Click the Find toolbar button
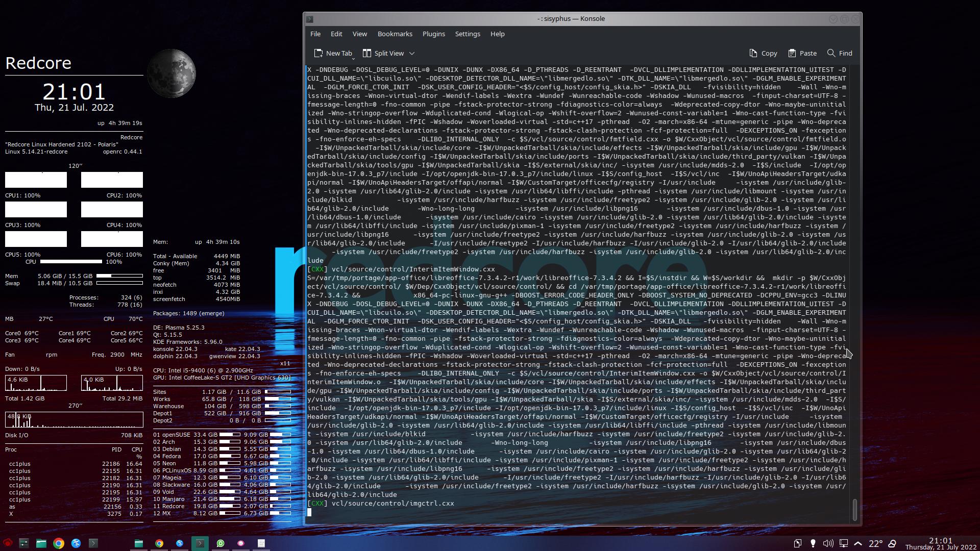Image resolution: width=980 pixels, height=551 pixels. pyautogui.click(x=840, y=53)
